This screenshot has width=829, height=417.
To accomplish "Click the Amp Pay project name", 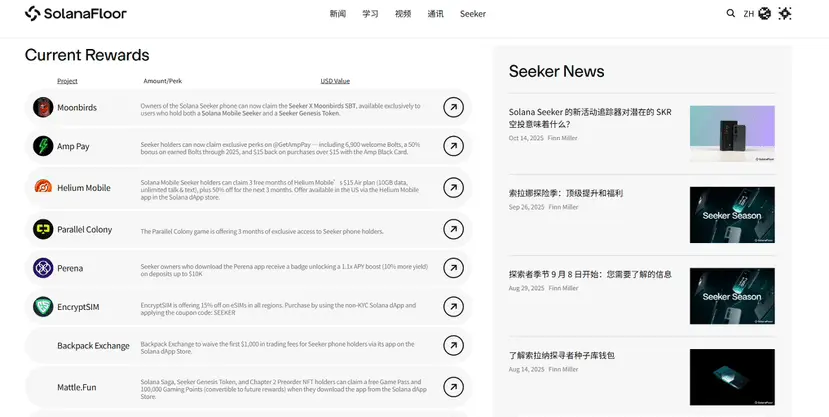I will 73,146.
